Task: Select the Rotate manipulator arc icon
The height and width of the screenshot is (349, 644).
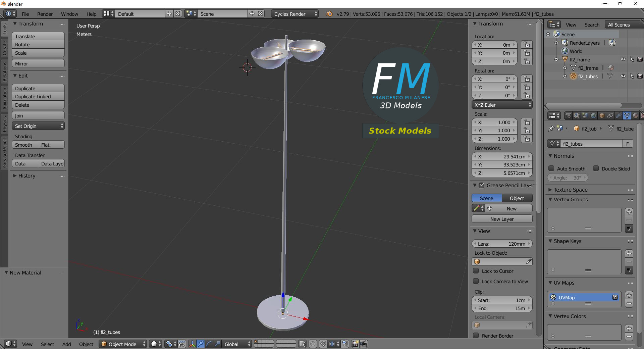Action: tap(209, 344)
